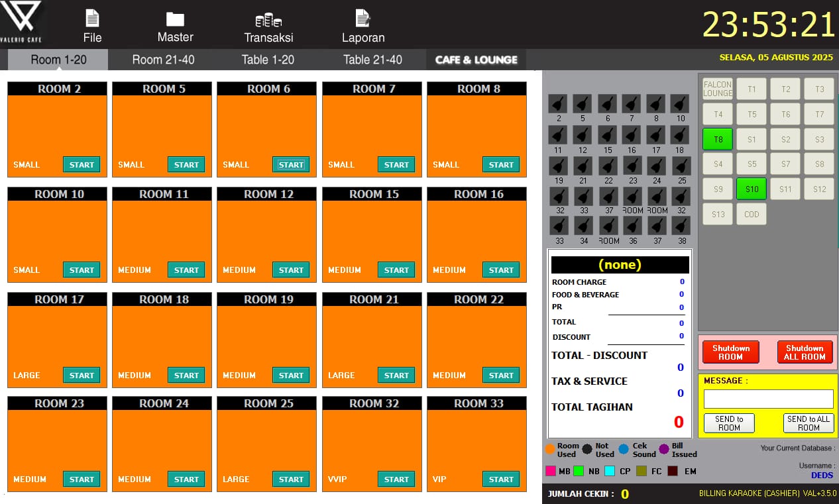839x504 pixels.
Task: Click the Valerio Cafe logo
Action: tap(22, 22)
